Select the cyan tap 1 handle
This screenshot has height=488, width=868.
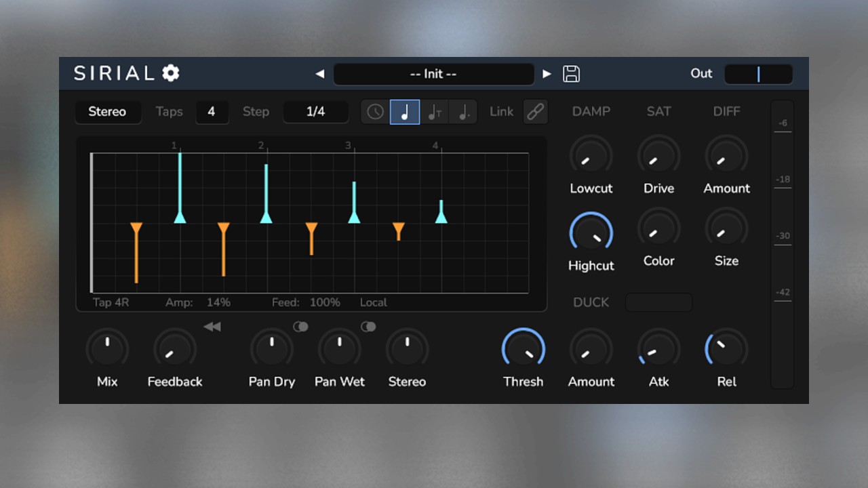[180, 217]
